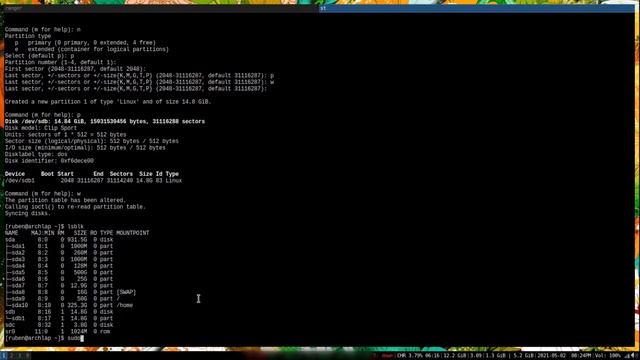Switch to the ranger tab
This screenshot has height=360, width=640.
(x=161, y=8)
